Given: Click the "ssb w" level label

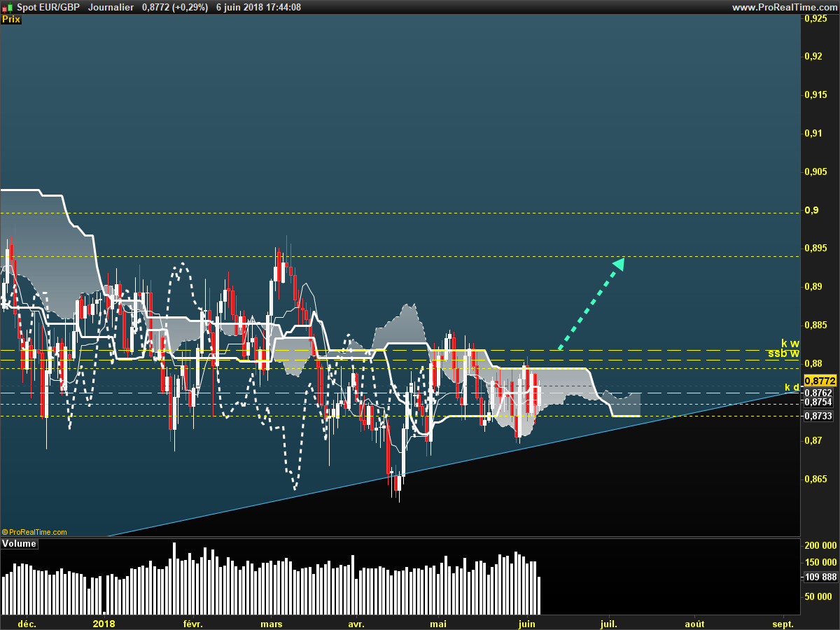Looking at the screenshot, I should pyautogui.click(x=783, y=353).
